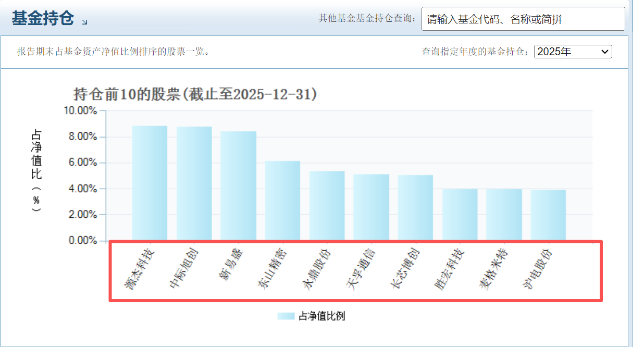Select the 永鼎股份 bar in chart

[327, 206]
